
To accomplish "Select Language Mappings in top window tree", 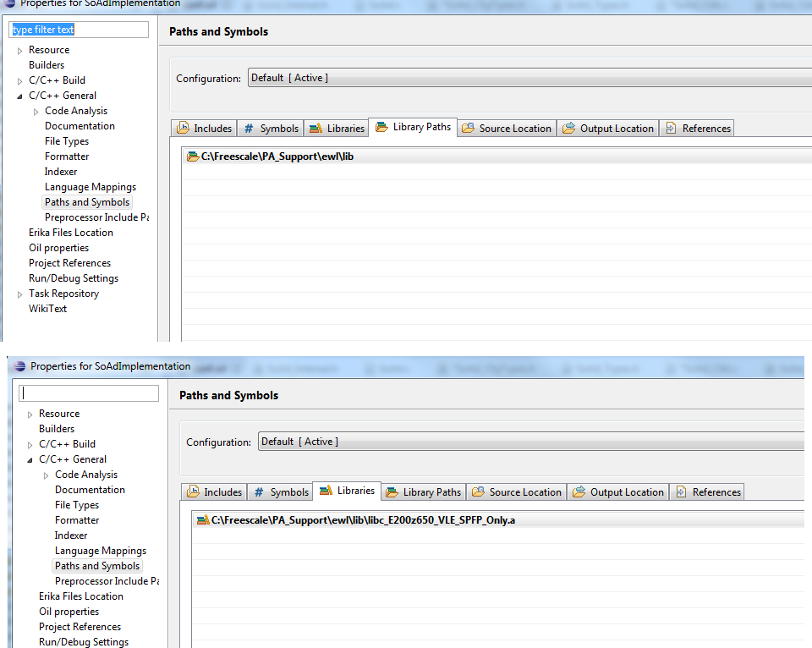I will pyautogui.click(x=91, y=186).
